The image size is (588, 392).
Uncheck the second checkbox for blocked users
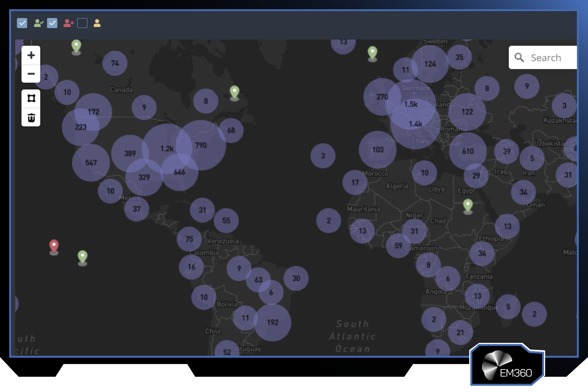click(52, 23)
